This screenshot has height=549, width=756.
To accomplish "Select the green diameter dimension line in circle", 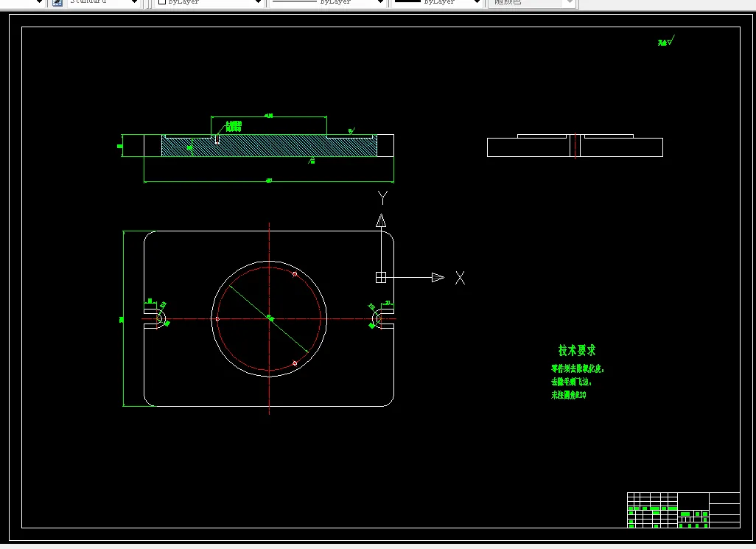I will [x=268, y=318].
